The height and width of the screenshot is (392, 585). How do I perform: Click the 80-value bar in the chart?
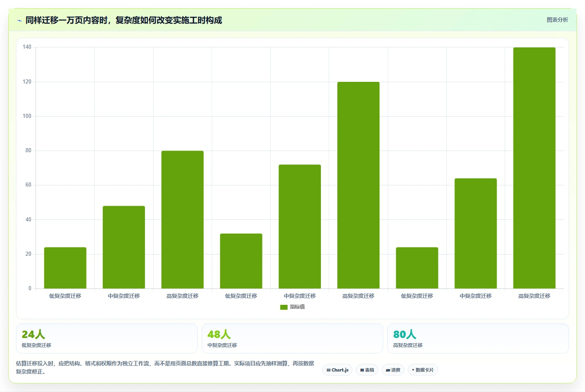pyautogui.click(x=182, y=220)
